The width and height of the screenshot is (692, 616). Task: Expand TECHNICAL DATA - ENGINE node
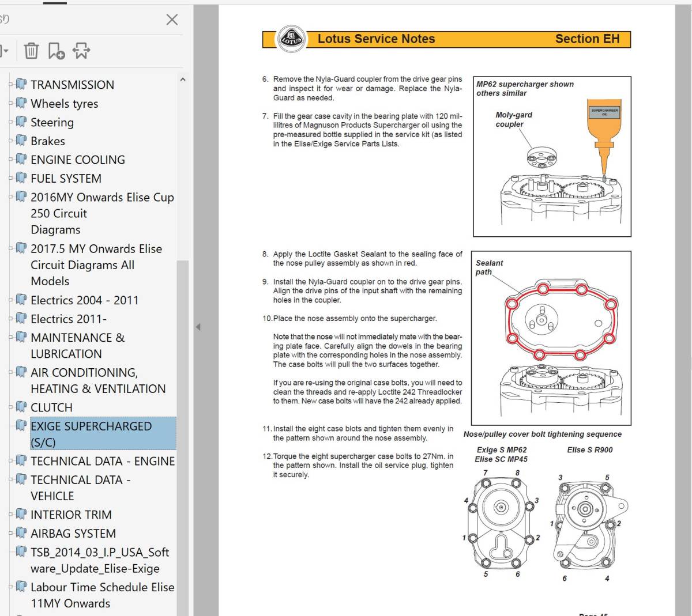[x=10, y=461]
